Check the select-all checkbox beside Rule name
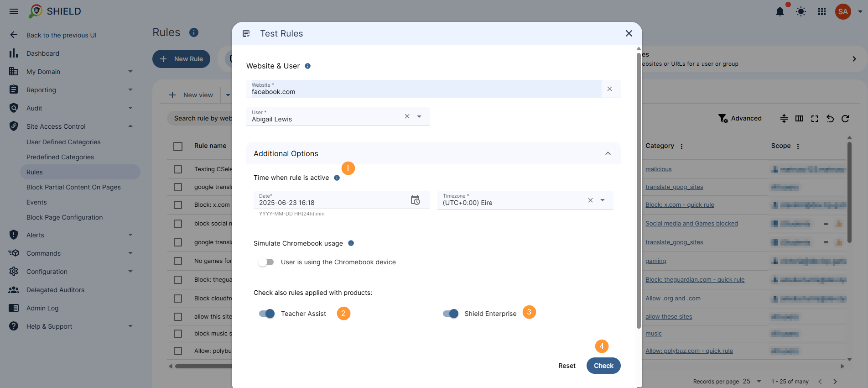The image size is (868, 388). [x=178, y=146]
